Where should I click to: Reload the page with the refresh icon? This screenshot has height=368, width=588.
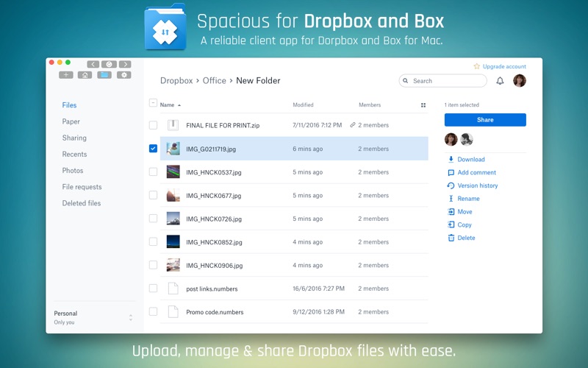tap(109, 64)
